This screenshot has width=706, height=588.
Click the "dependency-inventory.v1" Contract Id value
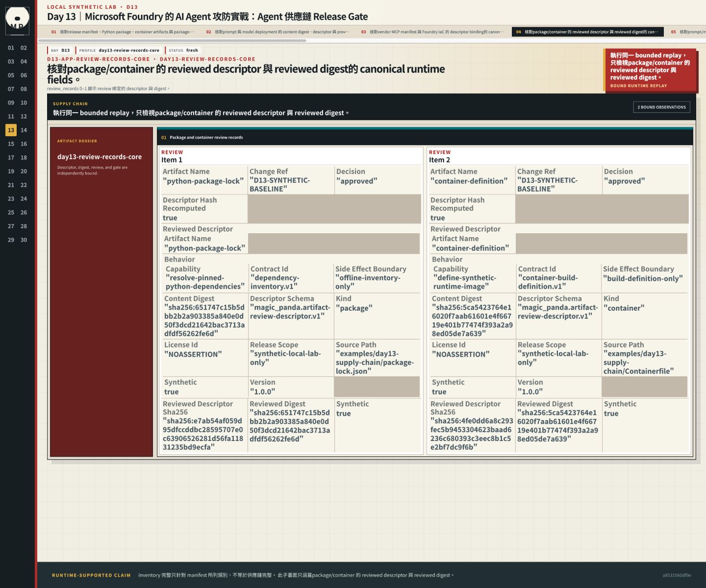[x=275, y=282]
